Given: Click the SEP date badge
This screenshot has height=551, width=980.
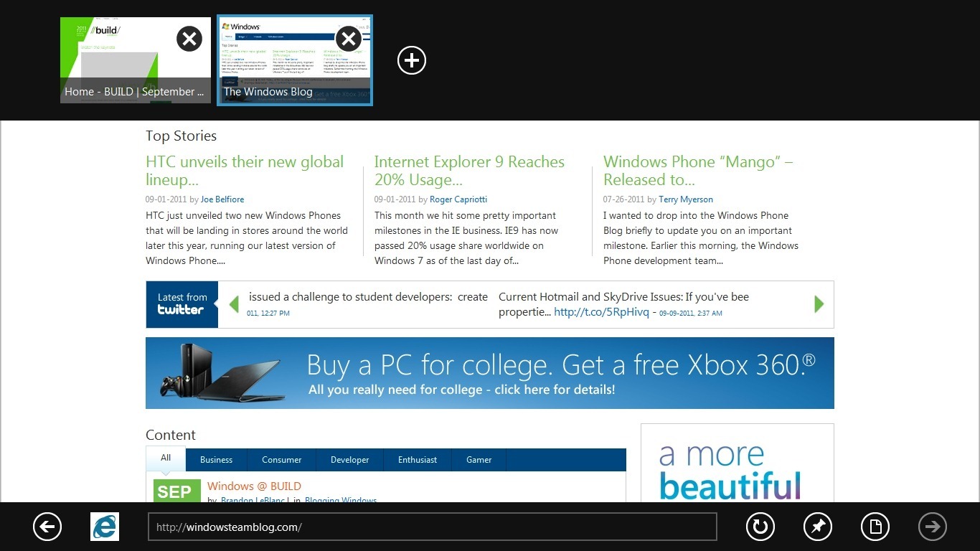Looking at the screenshot, I should tap(177, 491).
